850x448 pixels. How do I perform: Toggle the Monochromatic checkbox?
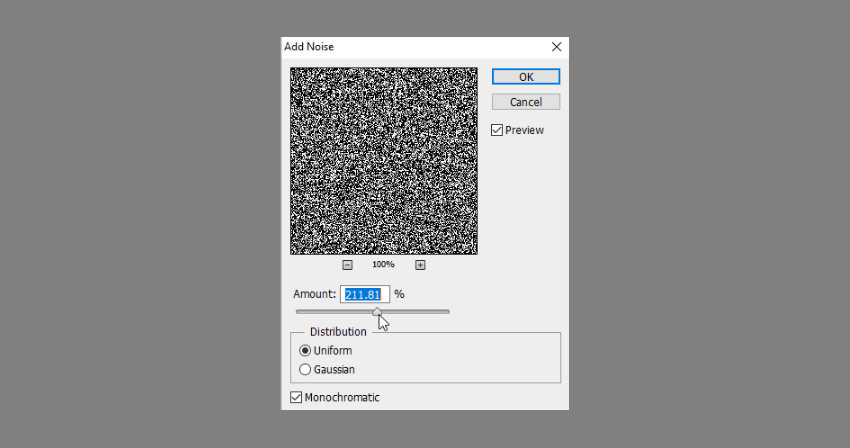point(296,398)
